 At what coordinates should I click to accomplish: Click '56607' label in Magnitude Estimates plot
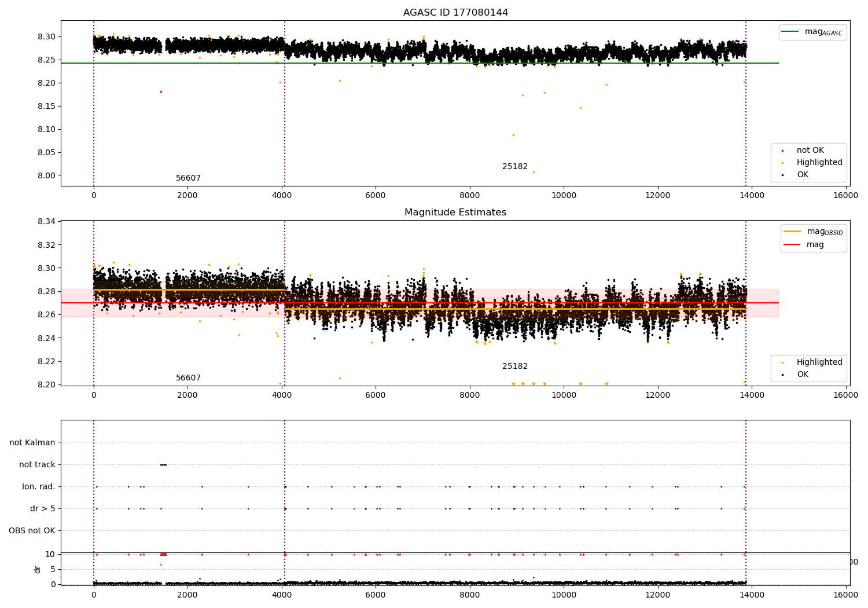click(x=188, y=378)
